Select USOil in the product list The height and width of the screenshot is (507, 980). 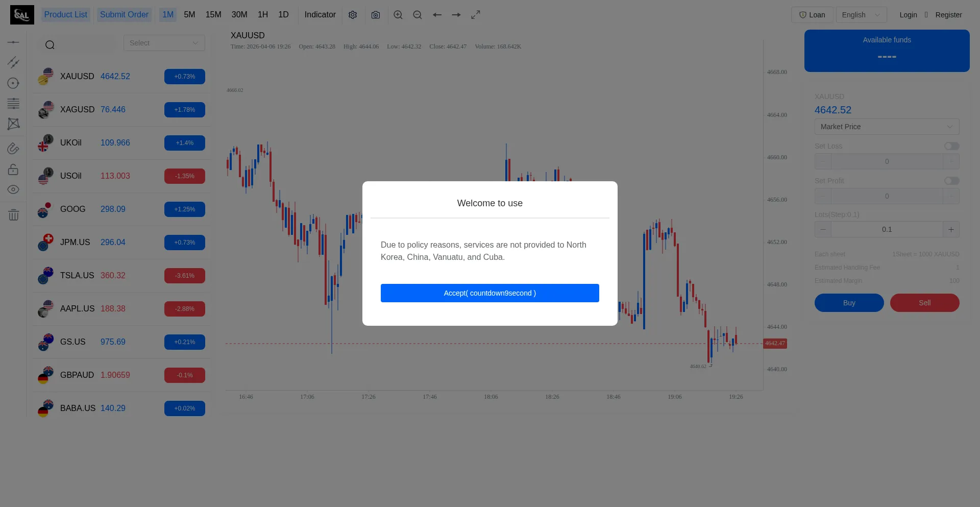[121, 176]
